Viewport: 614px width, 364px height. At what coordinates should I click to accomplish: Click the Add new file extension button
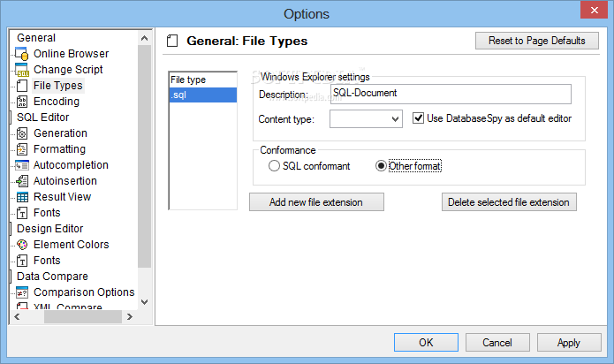coord(316,202)
